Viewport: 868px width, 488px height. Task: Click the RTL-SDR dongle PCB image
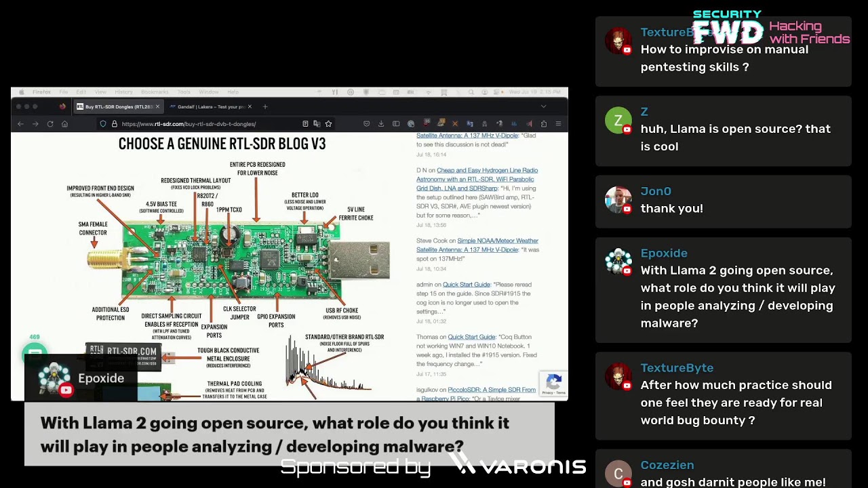pyautogui.click(x=237, y=261)
